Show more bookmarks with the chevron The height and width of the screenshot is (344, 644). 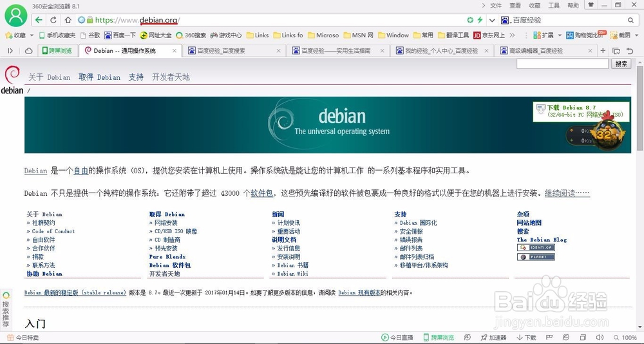pos(512,35)
